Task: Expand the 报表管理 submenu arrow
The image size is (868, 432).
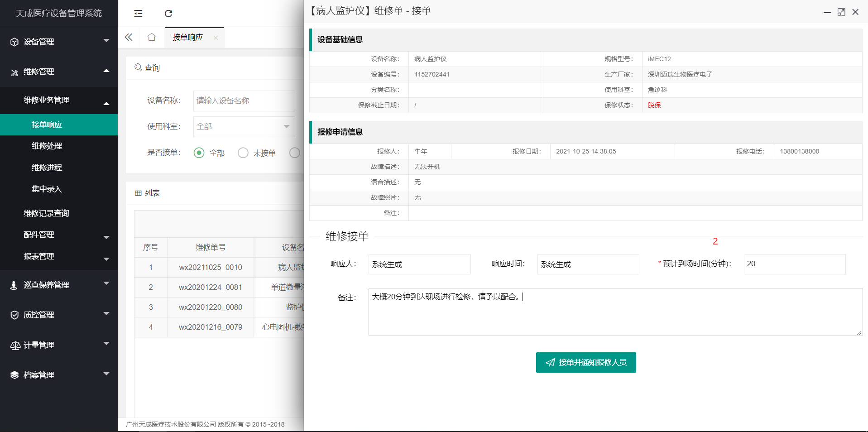Action: pos(106,259)
